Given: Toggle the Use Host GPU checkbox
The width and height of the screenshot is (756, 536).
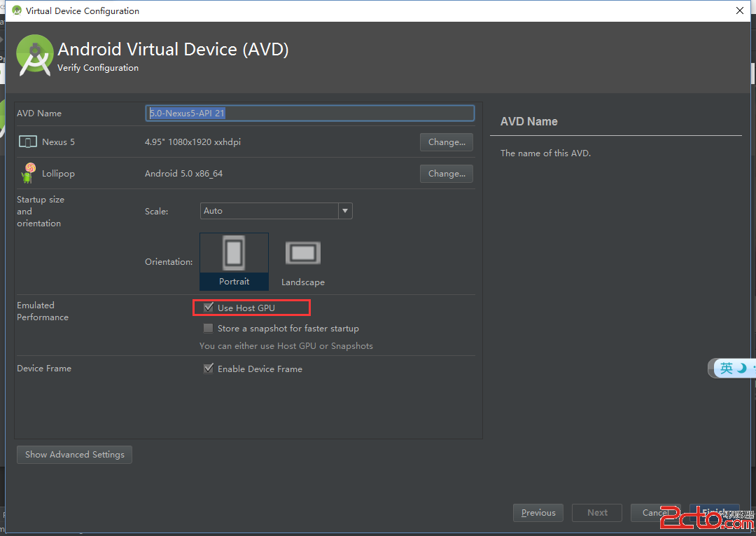Looking at the screenshot, I should coord(209,308).
